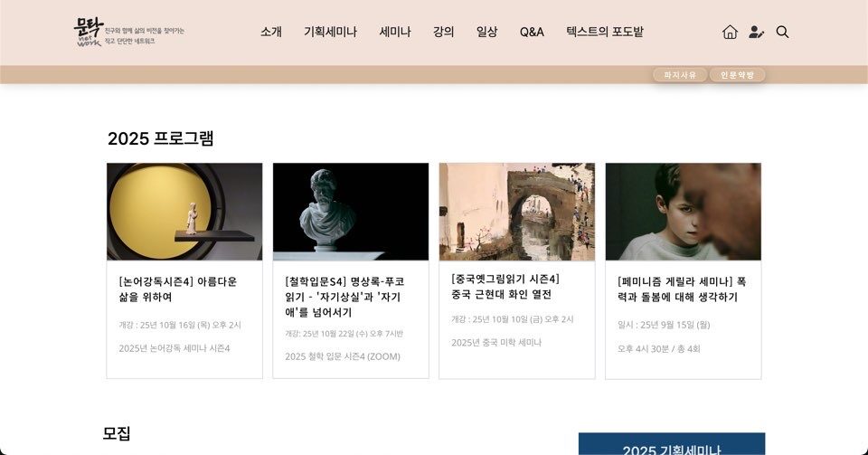Open the boy portrait thumbnail
Image resolution: width=868 pixels, height=455 pixels.
(x=684, y=212)
